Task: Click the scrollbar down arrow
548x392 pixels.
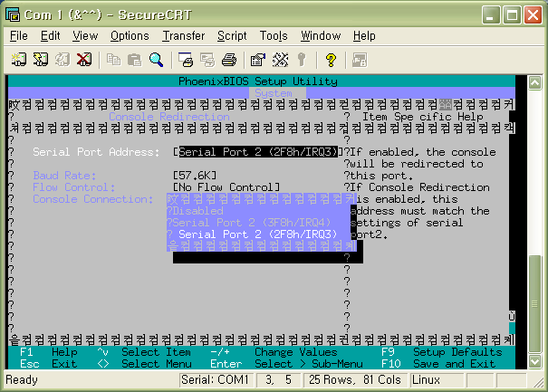Action: pos(534,361)
